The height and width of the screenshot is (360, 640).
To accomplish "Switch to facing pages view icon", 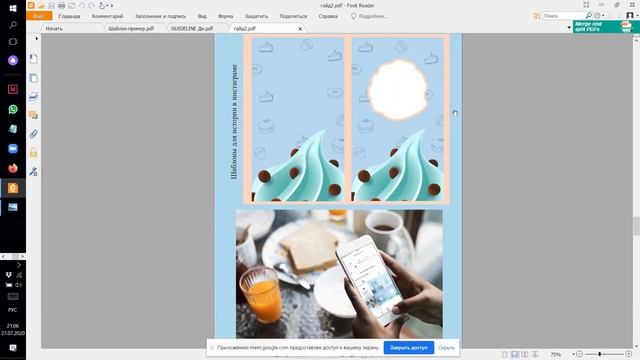I will click(524, 354).
